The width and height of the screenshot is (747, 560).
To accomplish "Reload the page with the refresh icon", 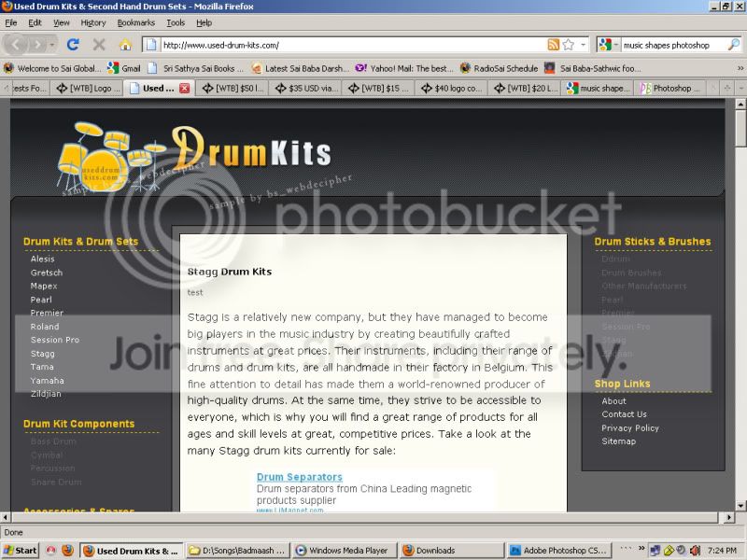I will click(x=73, y=45).
